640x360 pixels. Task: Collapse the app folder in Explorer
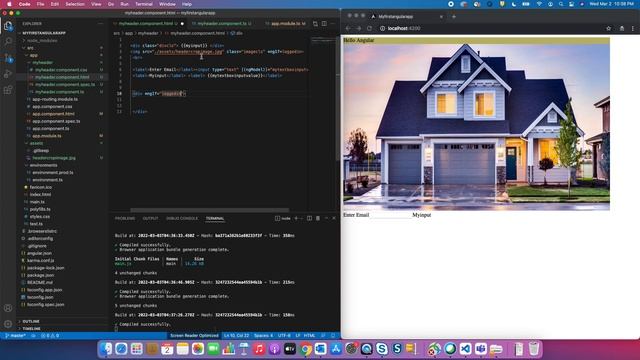[x=33, y=55]
